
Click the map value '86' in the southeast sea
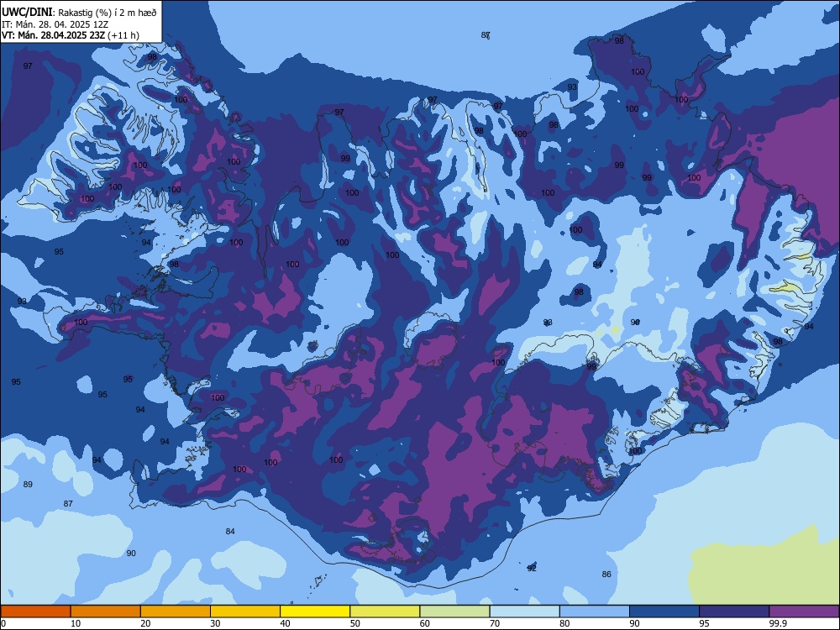[x=606, y=575]
